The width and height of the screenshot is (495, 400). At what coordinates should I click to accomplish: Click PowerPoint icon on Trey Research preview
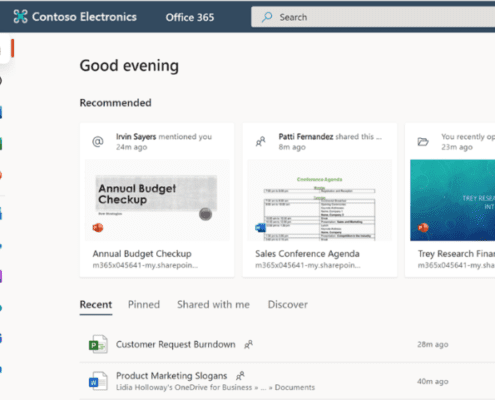pyautogui.click(x=423, y=228)
